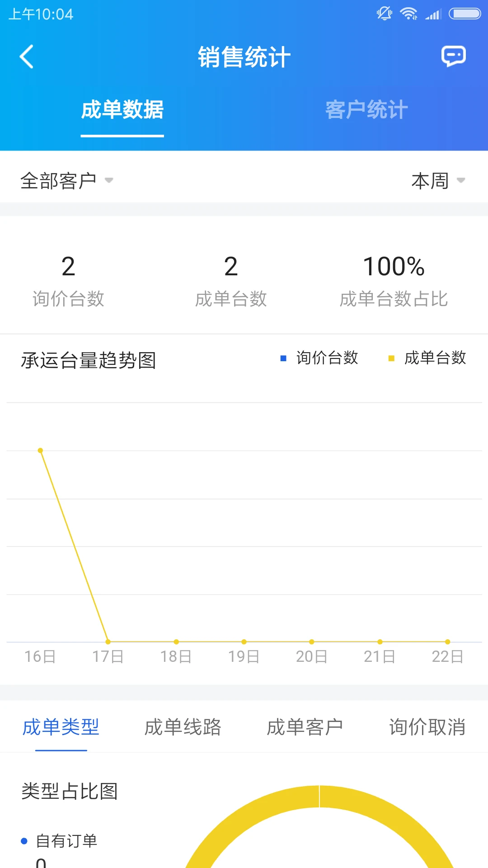The width and height of the screenshot is (488, 868).
Task: Open the message/feedback icon at top right
Action: [x=454, y=56]
